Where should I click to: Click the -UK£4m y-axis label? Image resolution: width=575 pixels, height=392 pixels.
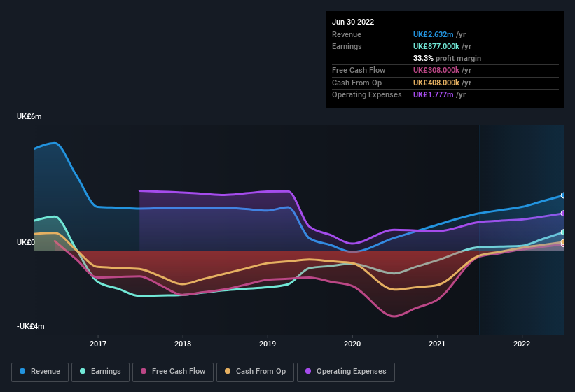pos(30,326)
